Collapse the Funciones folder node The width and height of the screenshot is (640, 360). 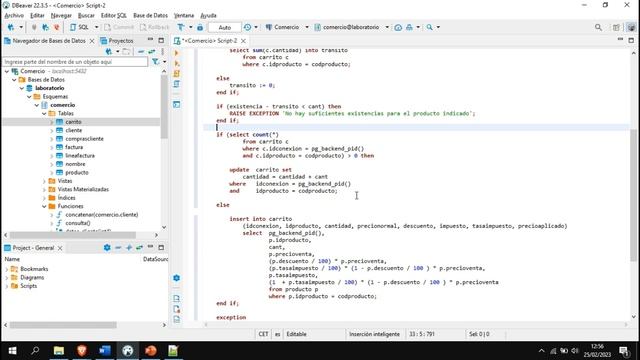44,206
